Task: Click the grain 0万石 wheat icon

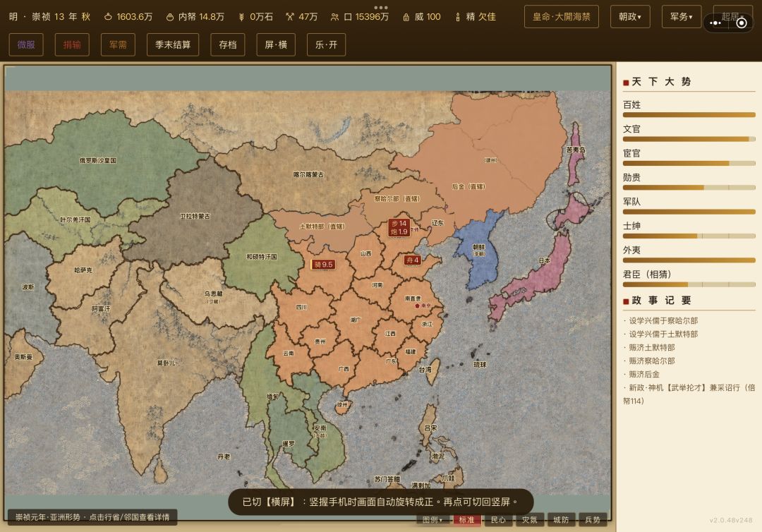Action: pyautogui.click(x=241, y=17)
